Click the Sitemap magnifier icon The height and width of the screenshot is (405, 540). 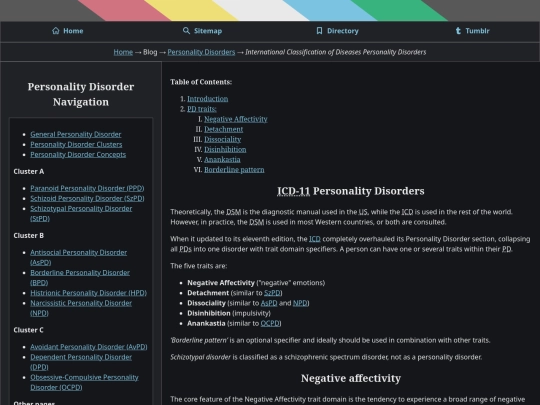tap(186, 31)
